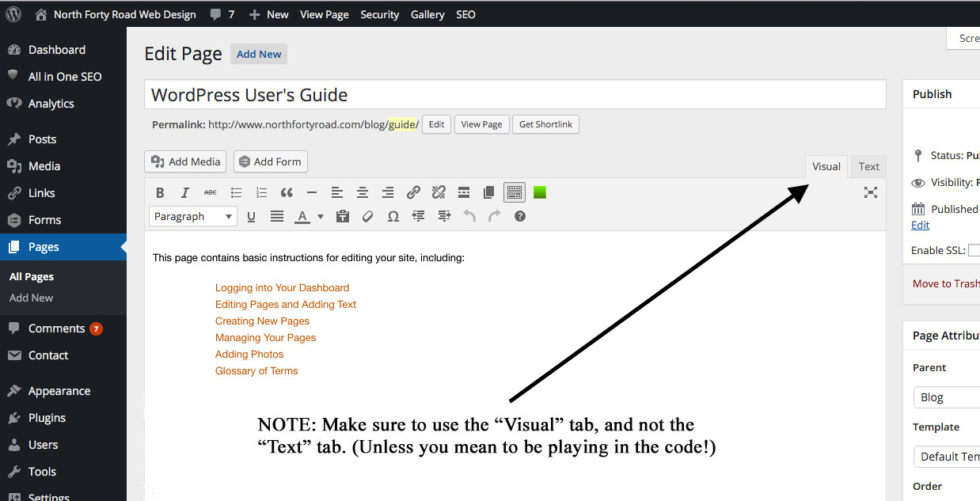The width and height of the screenshot is (980, 501).
Task: Click the Move to Trash link
Action: point(946,283)
